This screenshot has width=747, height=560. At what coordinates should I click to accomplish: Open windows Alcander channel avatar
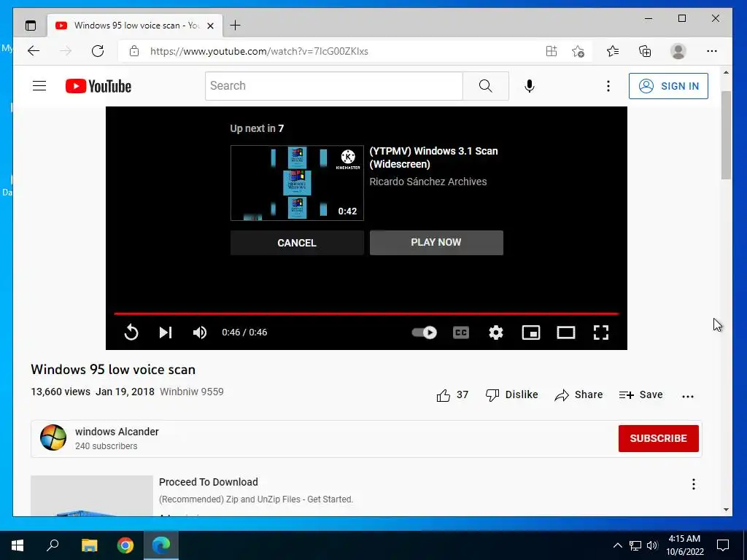click(53, 437)
